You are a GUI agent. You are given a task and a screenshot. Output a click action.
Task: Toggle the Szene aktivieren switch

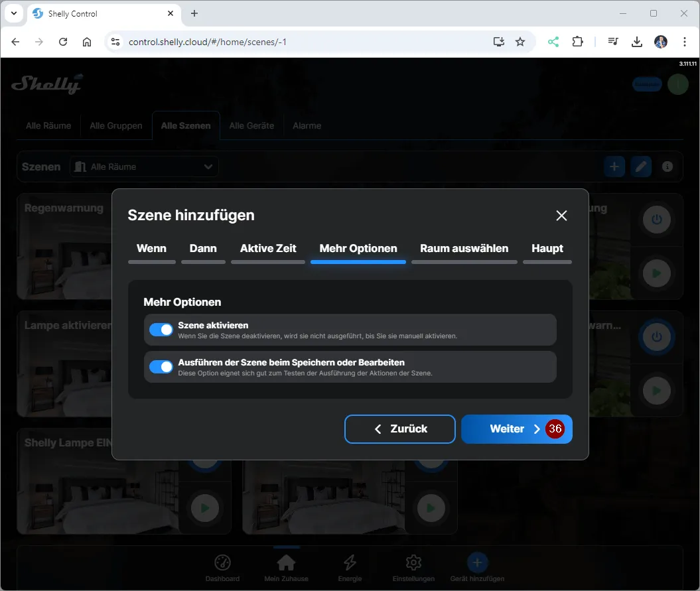161,330
